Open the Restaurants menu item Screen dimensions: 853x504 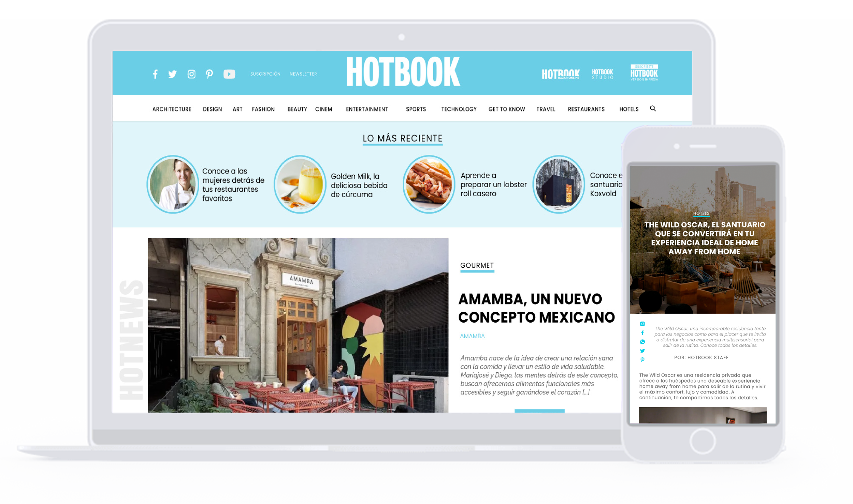point(586,109)
